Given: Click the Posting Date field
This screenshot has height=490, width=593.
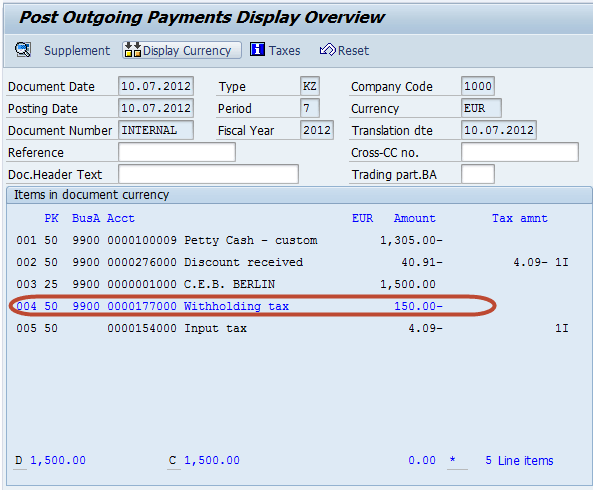Looking at the screenshot, I should pyautogui.click(x=156, y=108).
